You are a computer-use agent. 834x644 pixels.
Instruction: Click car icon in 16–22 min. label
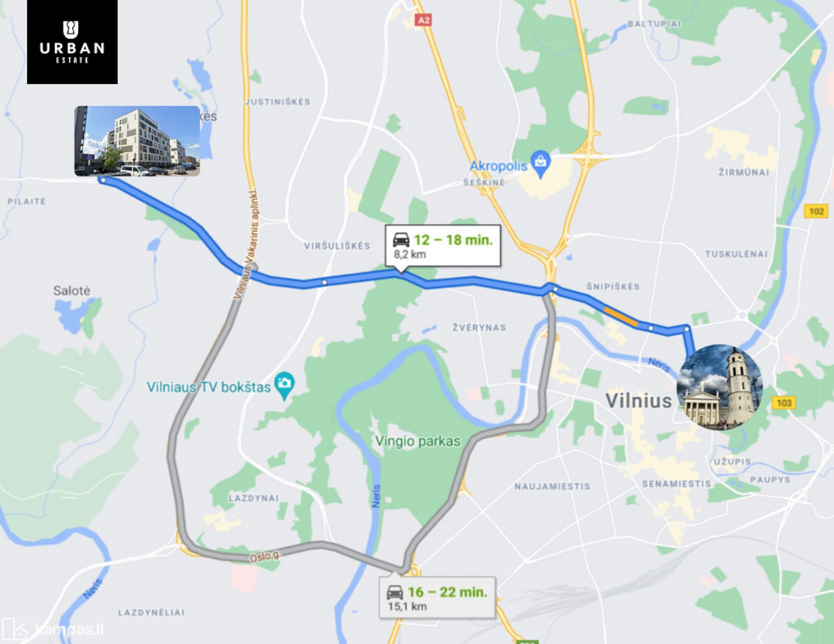[395, 592]
